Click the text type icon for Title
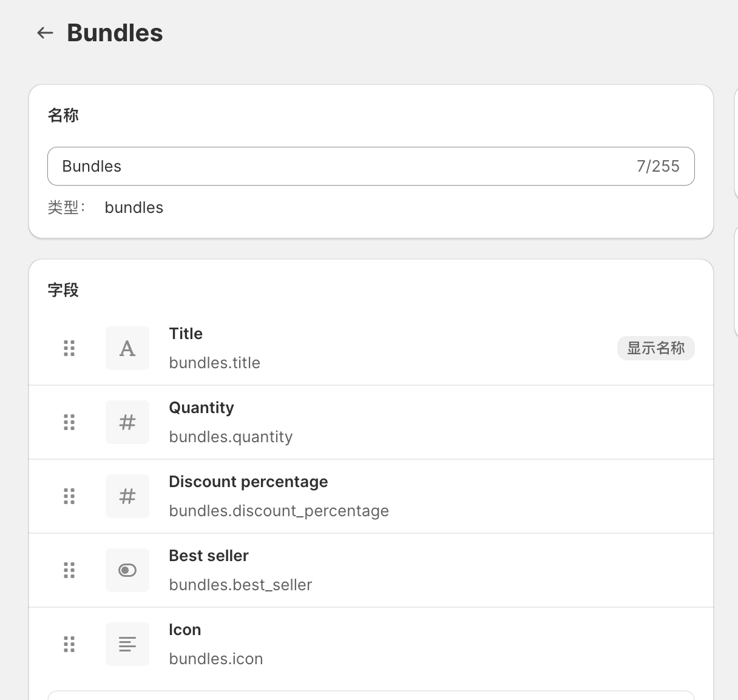738x700 pixels. pyautogui.click(x=127, y=348)
